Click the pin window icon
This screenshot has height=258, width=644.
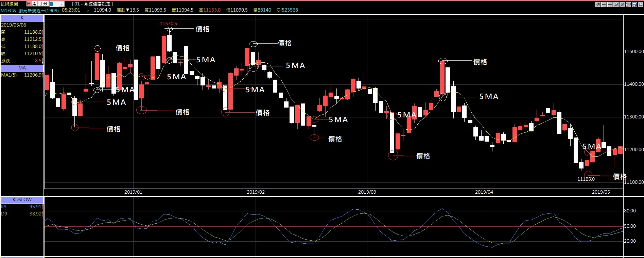tap(598, 4)
